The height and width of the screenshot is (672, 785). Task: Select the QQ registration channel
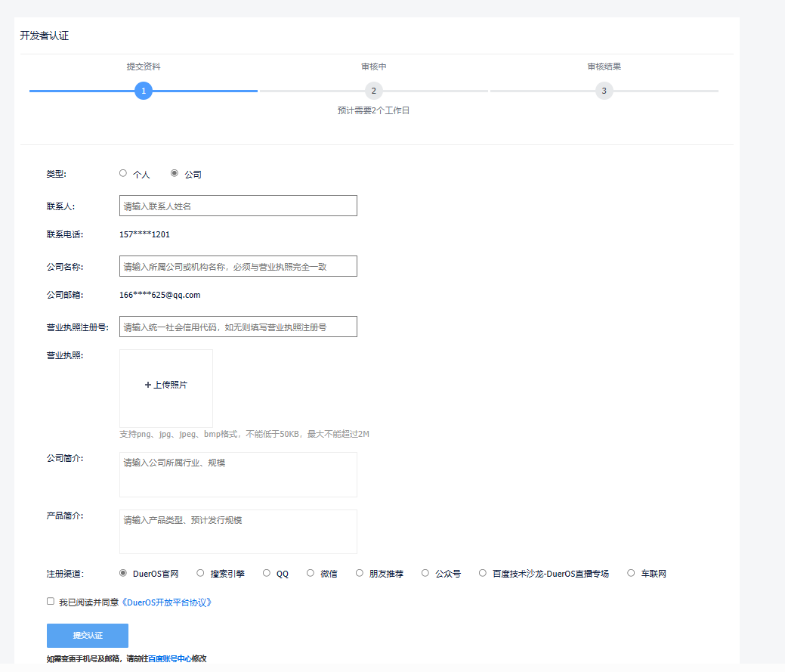pos(267,573)
